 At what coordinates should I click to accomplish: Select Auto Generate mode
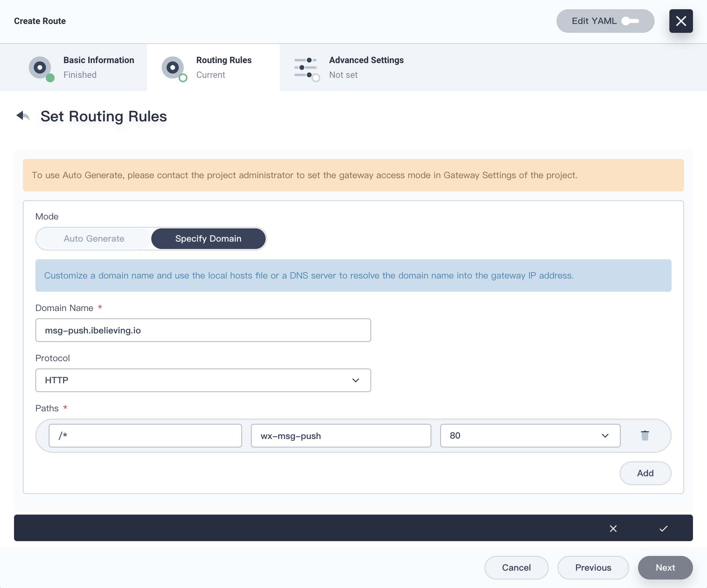(94, 239)
